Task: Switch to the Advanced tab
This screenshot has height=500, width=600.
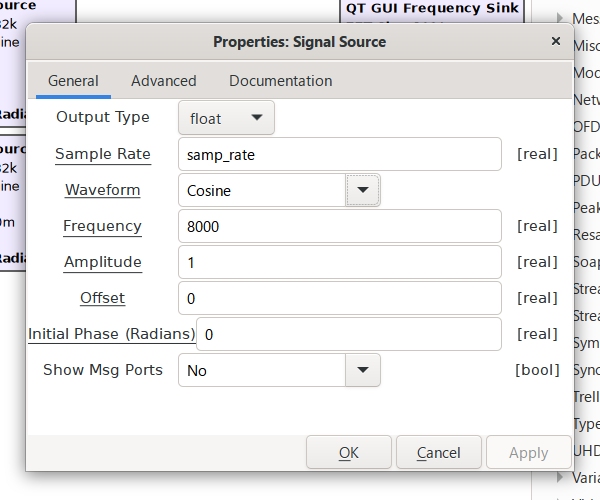Action: pos(164,81)
